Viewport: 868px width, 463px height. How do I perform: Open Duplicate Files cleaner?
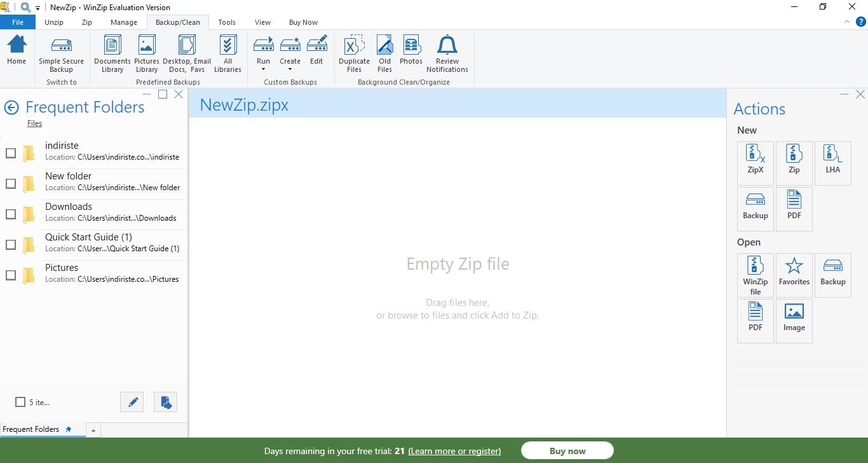(354, 55)
